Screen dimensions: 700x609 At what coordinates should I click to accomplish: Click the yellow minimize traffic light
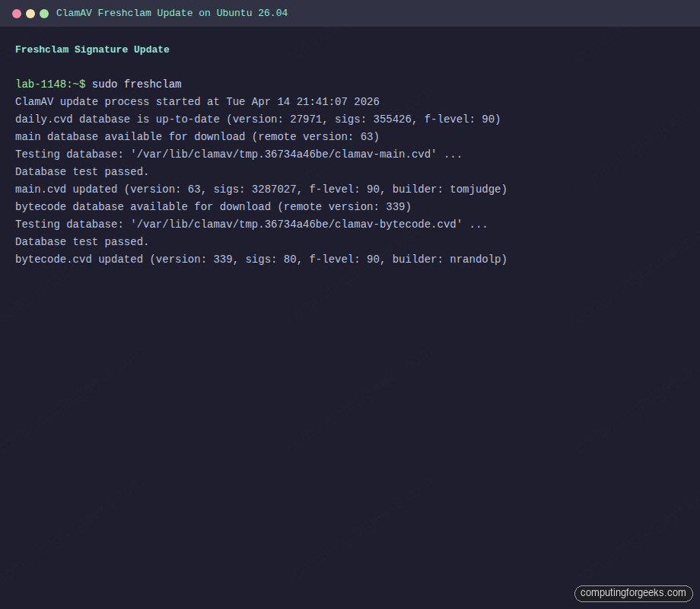pyautogui.click(x=30, y=12)
